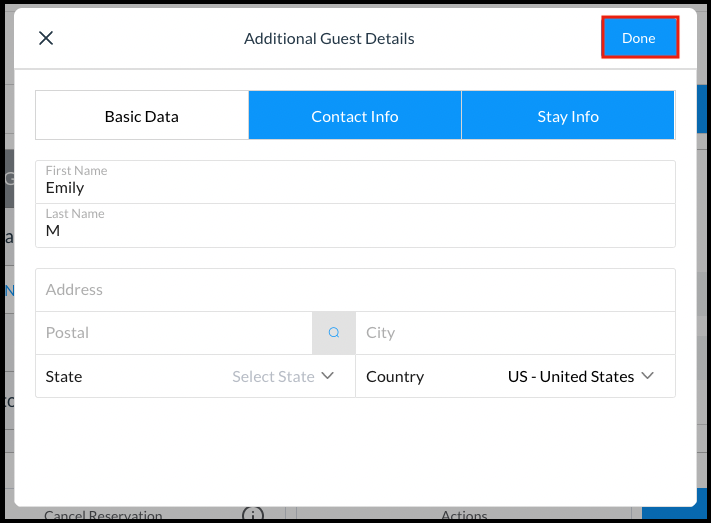Click the Country label text

[395, 377]
